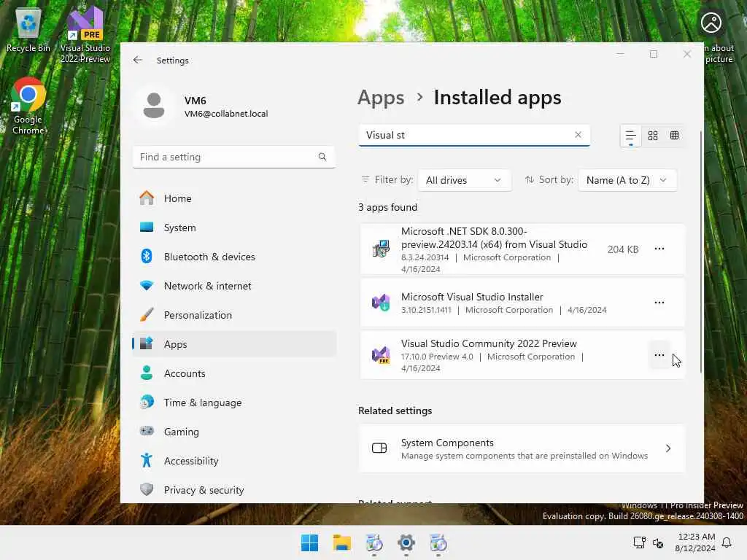747x560 pixels.
Task: Go to Home in Settings sidebar
Action: click(234, 198)
